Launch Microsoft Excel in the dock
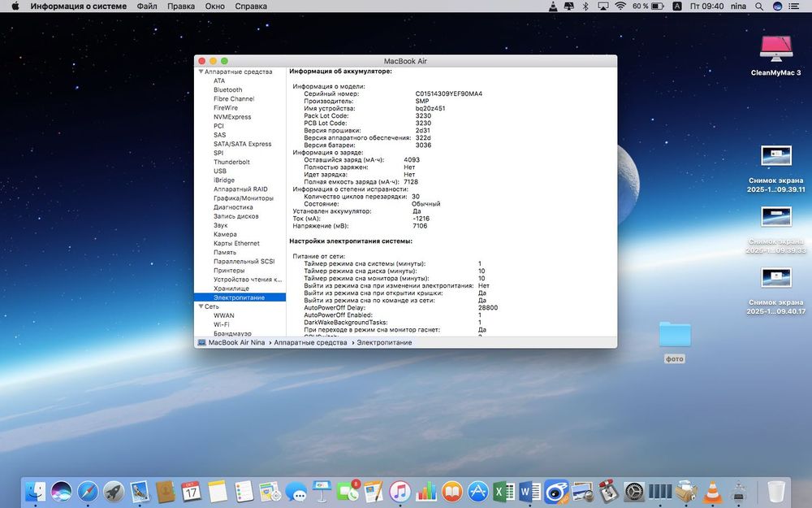The width and height of the screenshot is (812, 508). point(503,491)
